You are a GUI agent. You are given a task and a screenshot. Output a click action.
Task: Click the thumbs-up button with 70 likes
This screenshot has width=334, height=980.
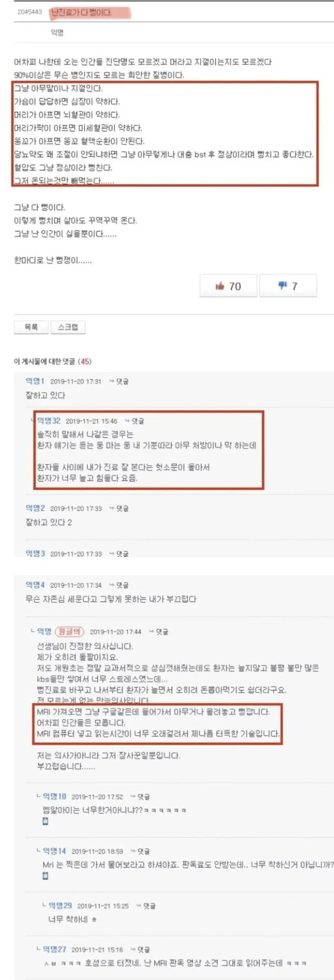coord(228,286)
